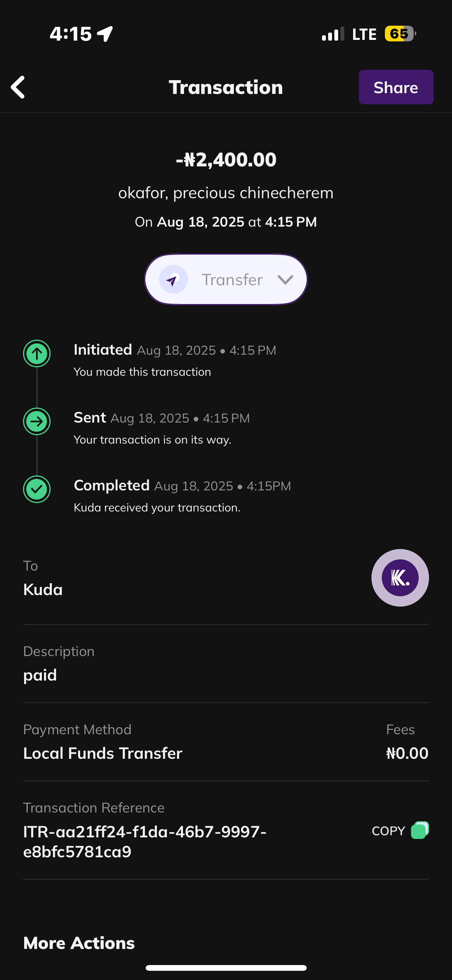Tap recipient name okafor, precious chinecherem

(226, 193)
